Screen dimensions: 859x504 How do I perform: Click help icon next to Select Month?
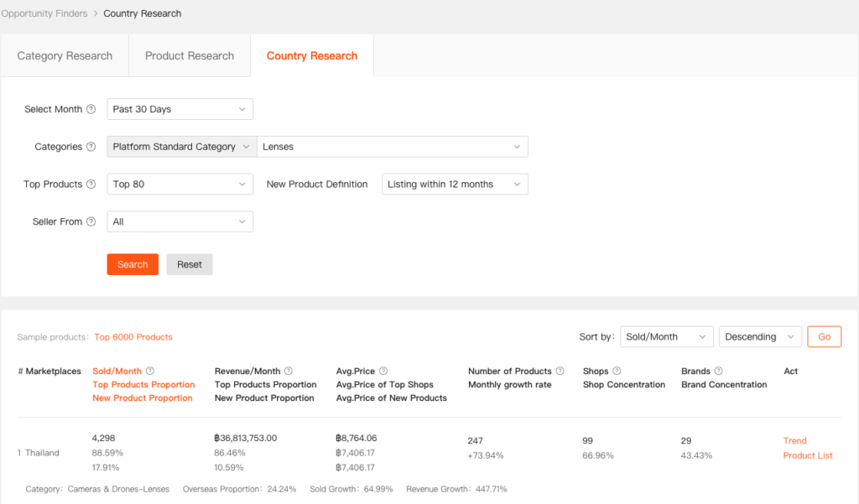[91, 110]
